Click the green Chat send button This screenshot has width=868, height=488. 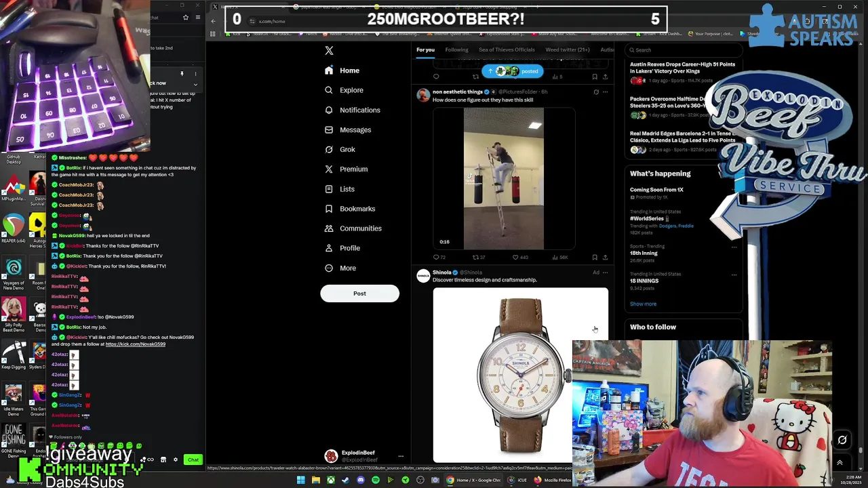193,460
